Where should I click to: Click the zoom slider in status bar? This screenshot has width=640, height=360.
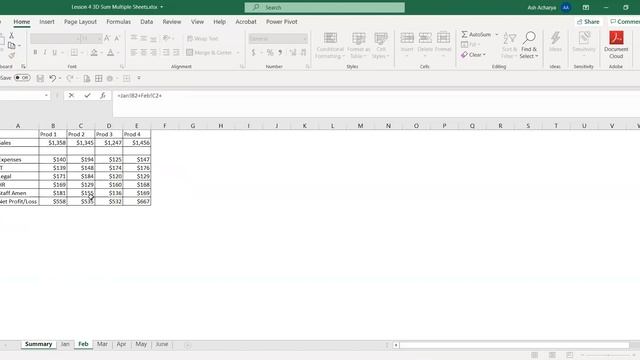(608, 355)
